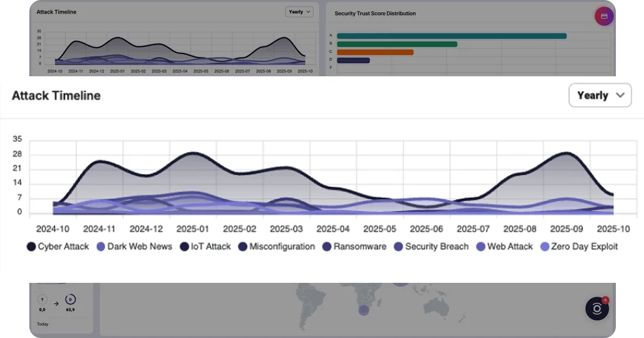The width and height of the screenshot is (644, 338).
Task: Click the 0,0 score value
Action: tap(42, 310)
